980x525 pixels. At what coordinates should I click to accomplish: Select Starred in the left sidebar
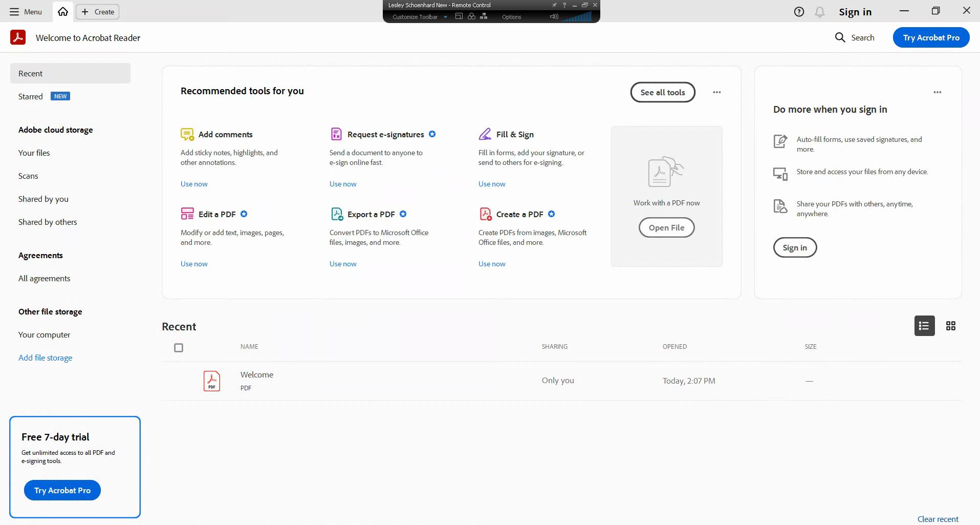coord(31,96)
